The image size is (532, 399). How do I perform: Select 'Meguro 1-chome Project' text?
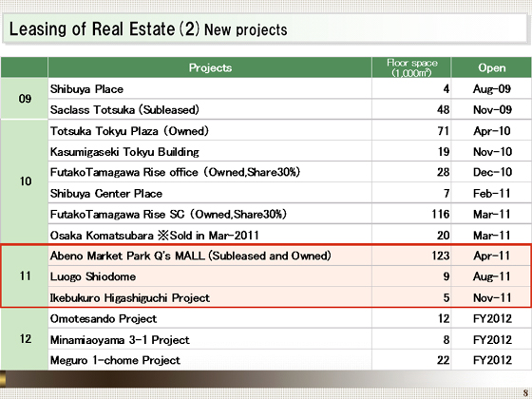point(115,360)
